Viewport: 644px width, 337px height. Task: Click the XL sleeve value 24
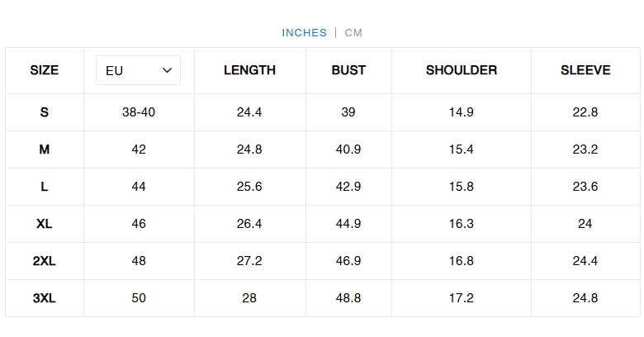pos(585,224)
